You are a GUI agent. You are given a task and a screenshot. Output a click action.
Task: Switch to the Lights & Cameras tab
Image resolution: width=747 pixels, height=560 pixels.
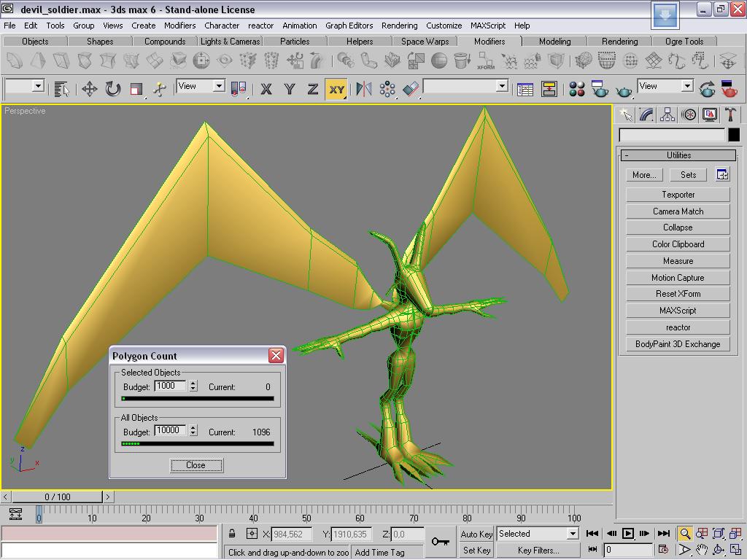(230, 42)
